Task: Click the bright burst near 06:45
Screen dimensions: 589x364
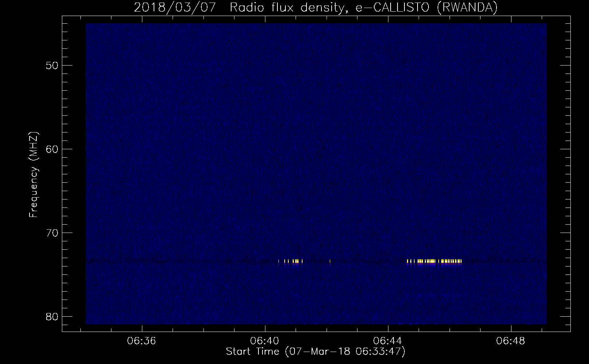Action: point(434,261)
